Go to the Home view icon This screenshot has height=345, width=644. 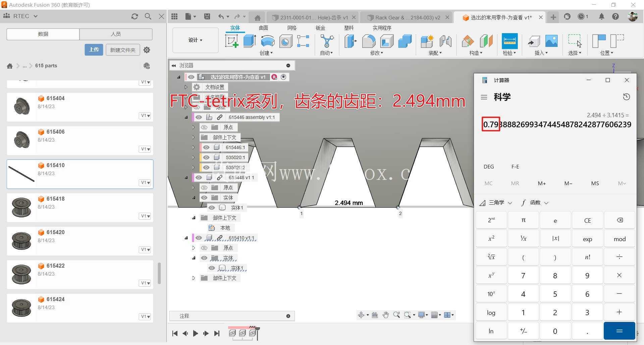[257, 18]
